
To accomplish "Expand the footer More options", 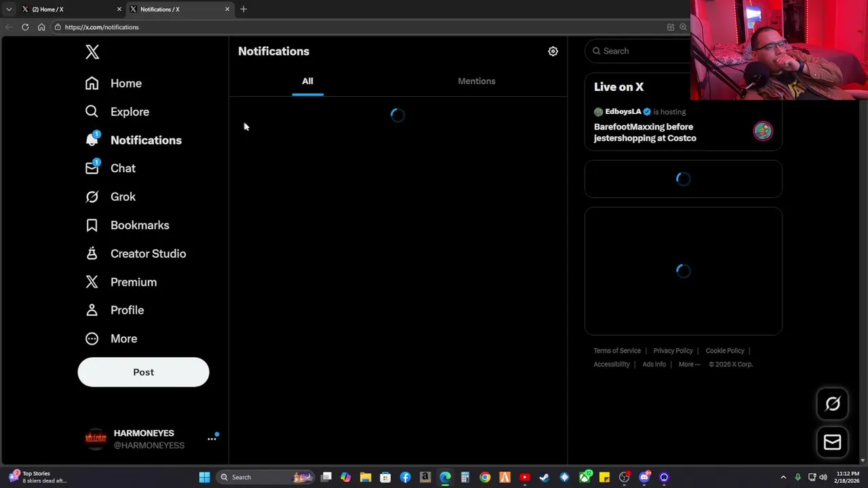I will pyautogui.click(x=689, y=365).
